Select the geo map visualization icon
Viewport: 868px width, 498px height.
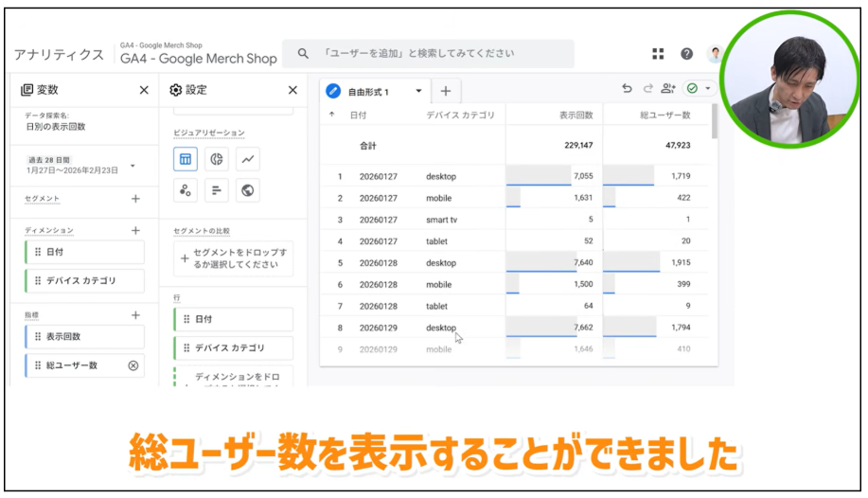(x=247, y=190)
